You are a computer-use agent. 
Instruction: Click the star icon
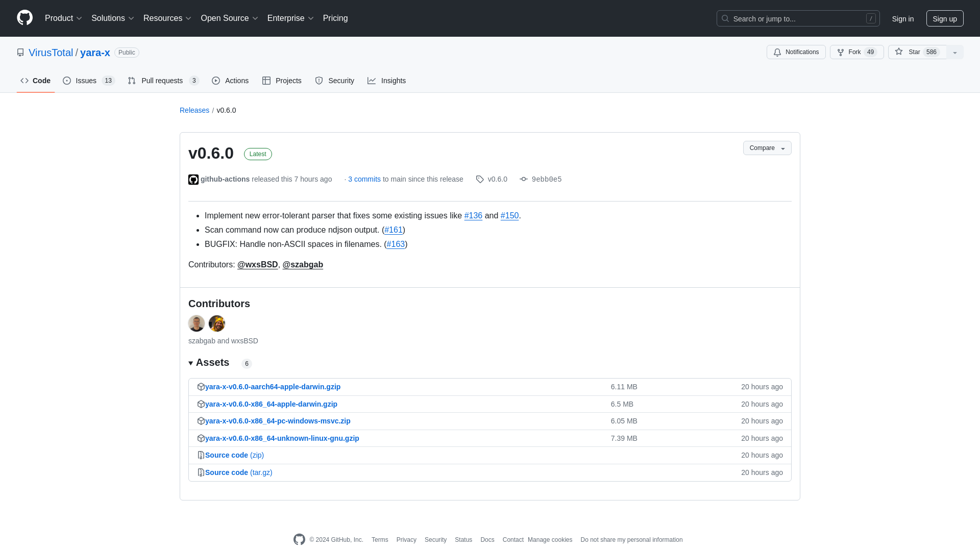click(x=899, y=52)
